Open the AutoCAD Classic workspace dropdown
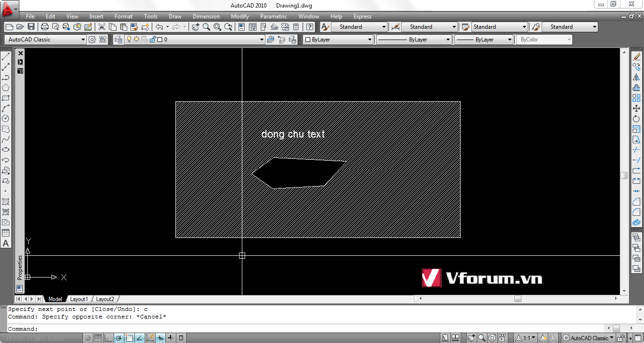The height and width of the screenshot is (343, 644). tap(45, 40)
